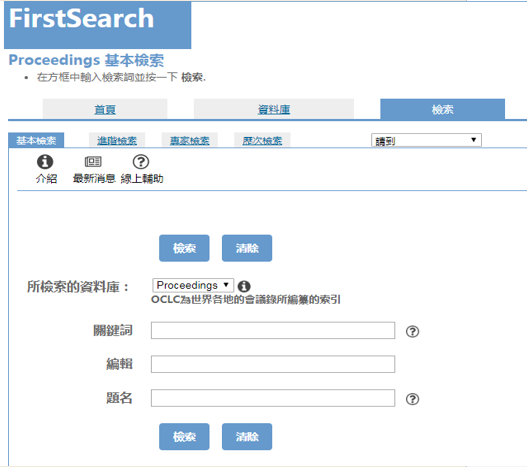Viewport: 527px width, 467px height.
Task: Click the OCLC database description text
Action: tap(246, 299)
